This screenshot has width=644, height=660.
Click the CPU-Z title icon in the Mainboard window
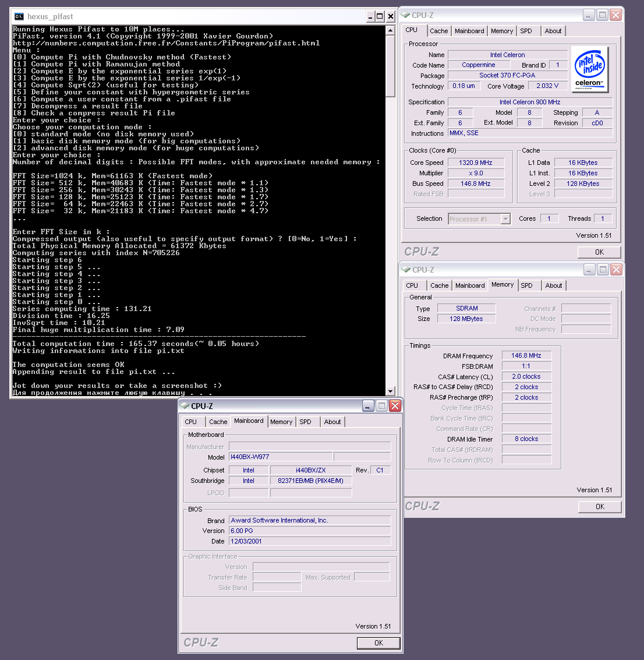[x=185, y=406]
